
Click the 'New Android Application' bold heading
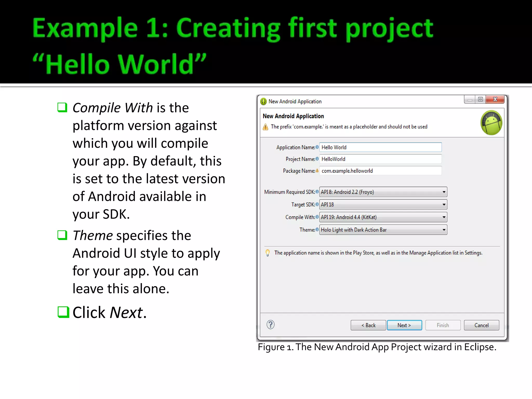point(293,116)
